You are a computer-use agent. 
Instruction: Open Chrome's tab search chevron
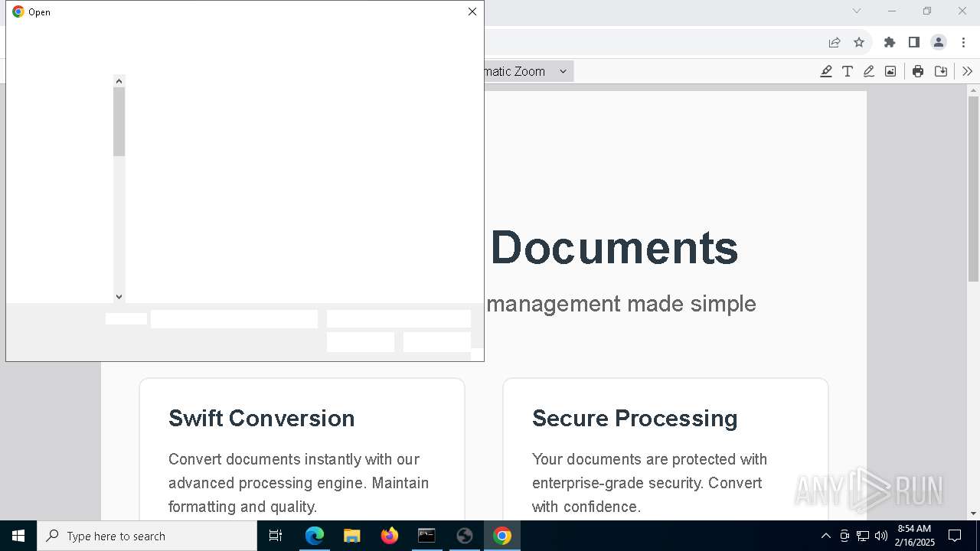coord(857,11)
